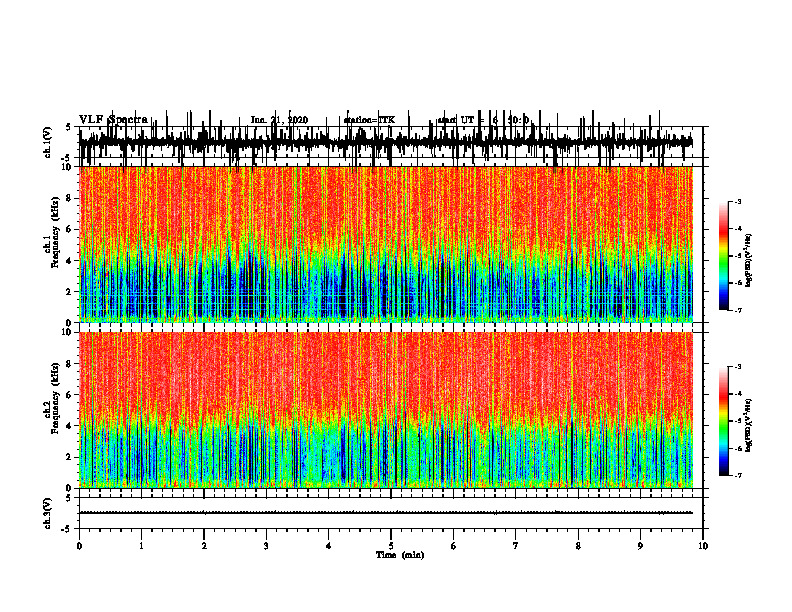This screenshot has width=792, height=612.
Task: Click the "6" kHz tick on ch.2 frequency axis
Action: tap(69, 395)
